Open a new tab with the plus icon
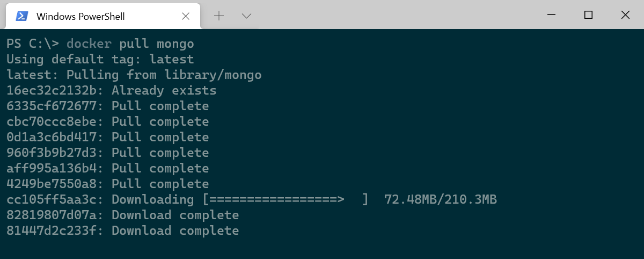Image resolution: width=644 pixels, height=259 pixels. [x=218, y=16]
